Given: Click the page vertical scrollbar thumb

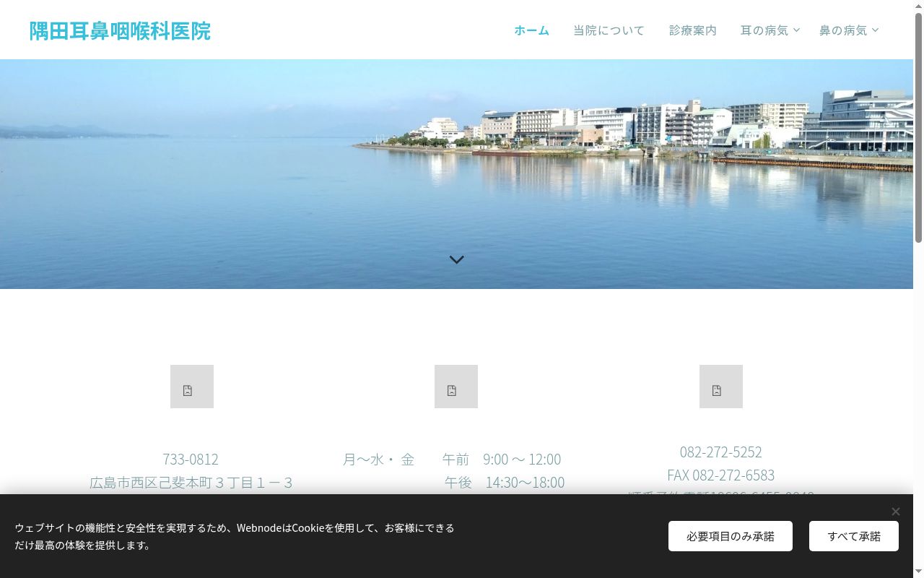Looking at the screenshot, I should (918, 127).
